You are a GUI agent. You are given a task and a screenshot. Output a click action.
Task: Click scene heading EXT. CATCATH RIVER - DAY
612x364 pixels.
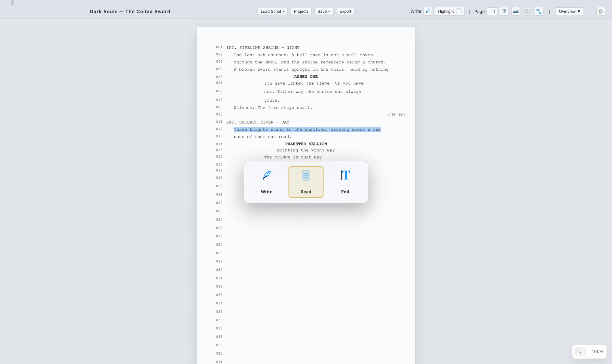pos(258,122)
